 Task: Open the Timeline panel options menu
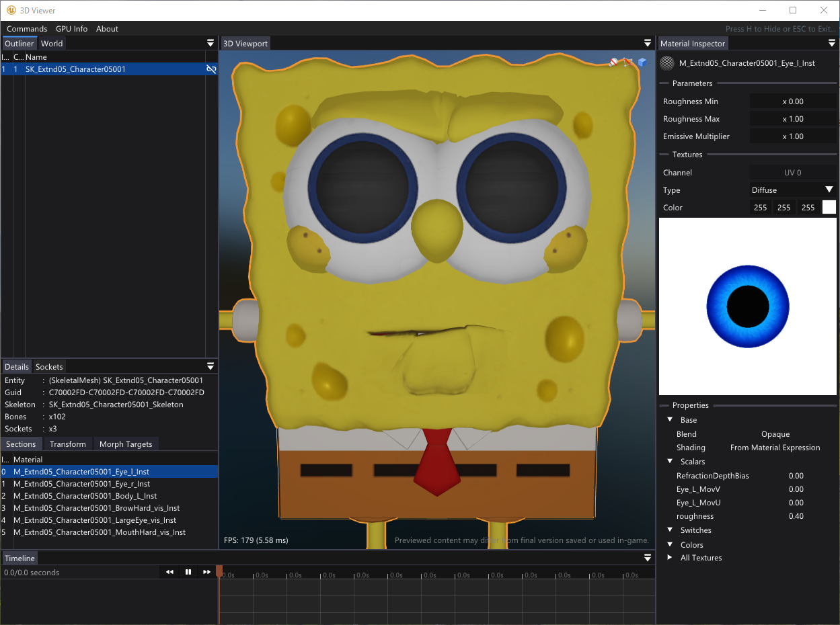pyautogui.click(x=648, y=558)
